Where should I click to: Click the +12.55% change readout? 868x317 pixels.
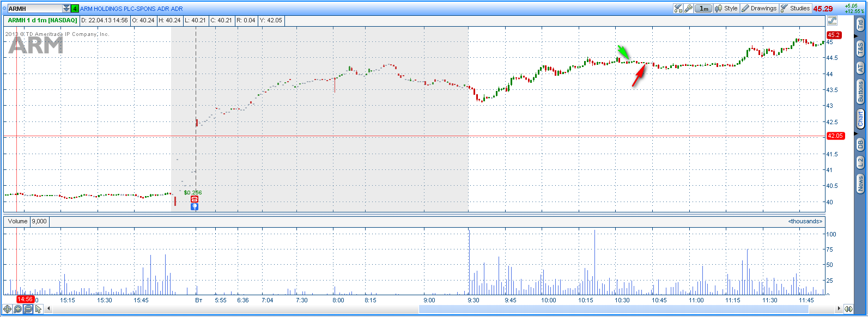coord(854,11)
